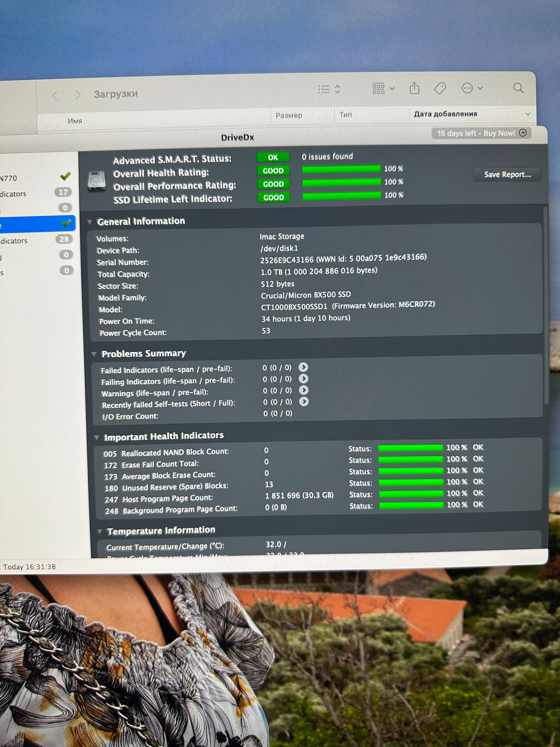Click the green checkmark beside N770
560x747 pixels.
(66, 176)
